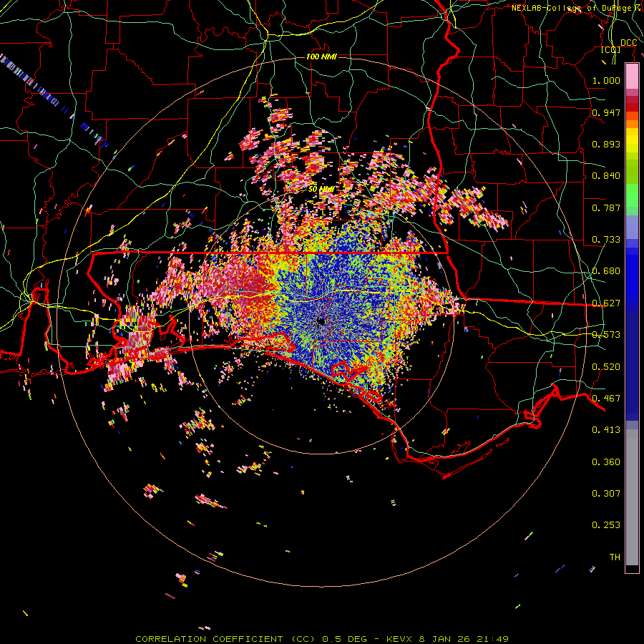Select the 0.733 legend value
The image size is (644, 644).
pyautogui.click(x=606, y=240)
